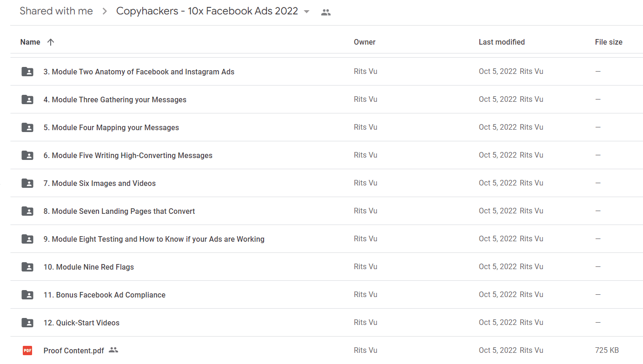Click the File size column header
The image size is (643, 364).
point(609,42)
